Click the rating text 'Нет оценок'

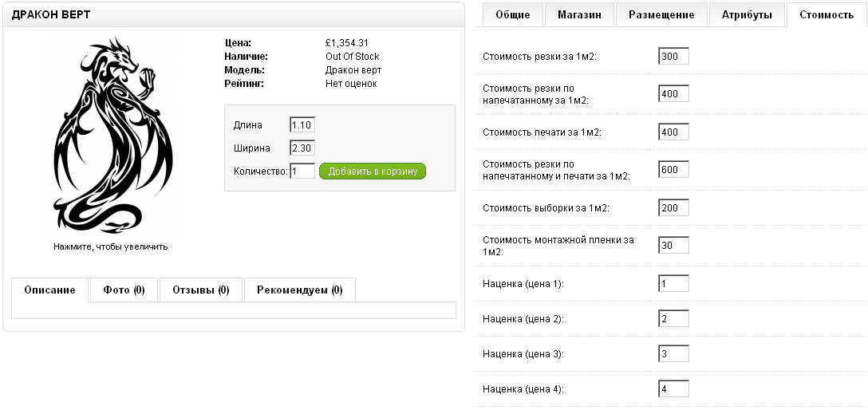[351, 84]
